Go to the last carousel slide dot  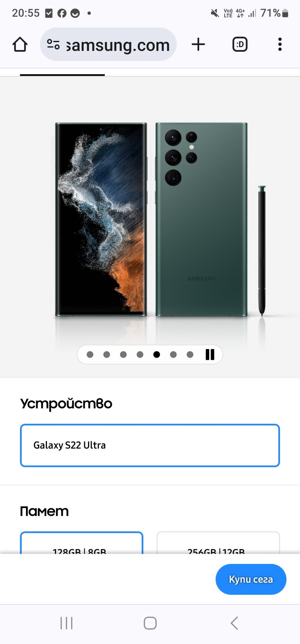click(x=190, y=354)
